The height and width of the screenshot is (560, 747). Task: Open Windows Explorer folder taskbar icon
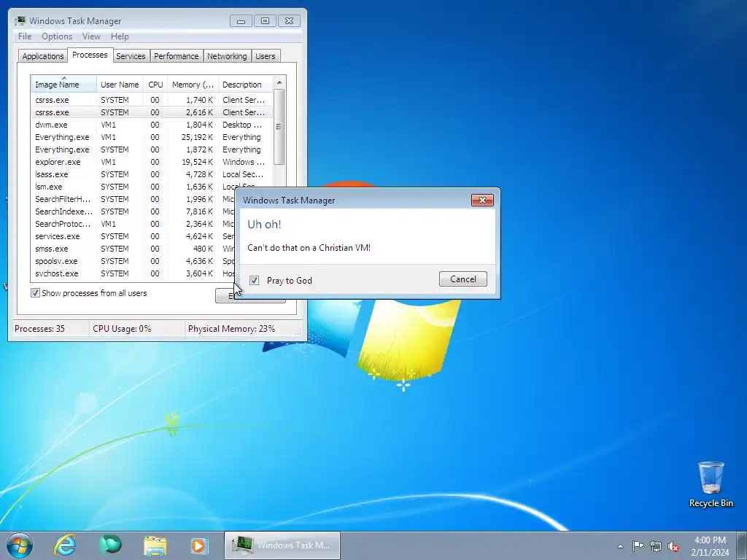tap(155, 545)
